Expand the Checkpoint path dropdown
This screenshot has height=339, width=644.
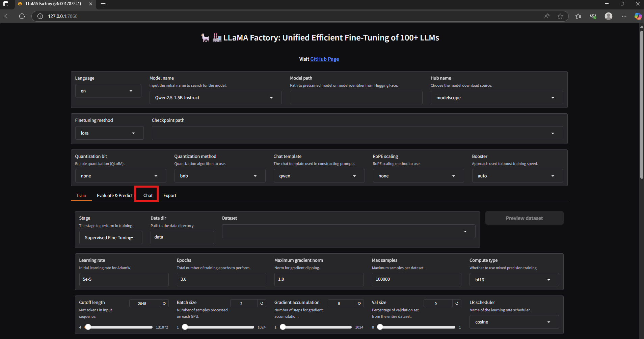[357, 133]
